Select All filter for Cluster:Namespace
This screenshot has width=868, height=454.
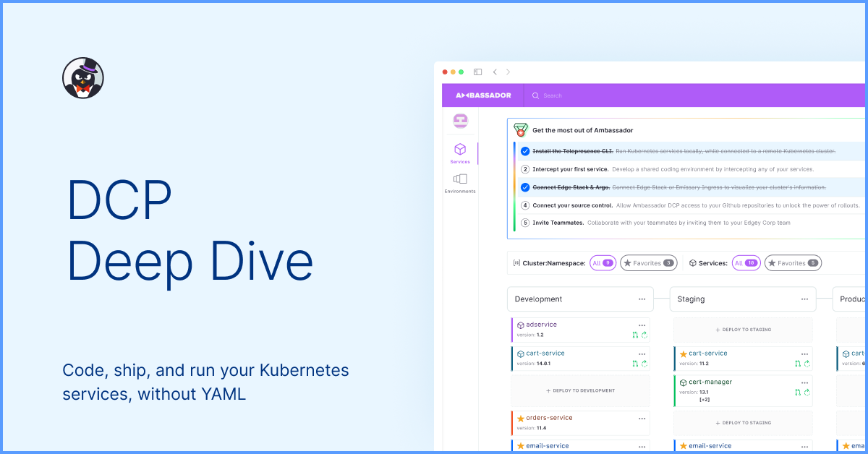point(603,263)
